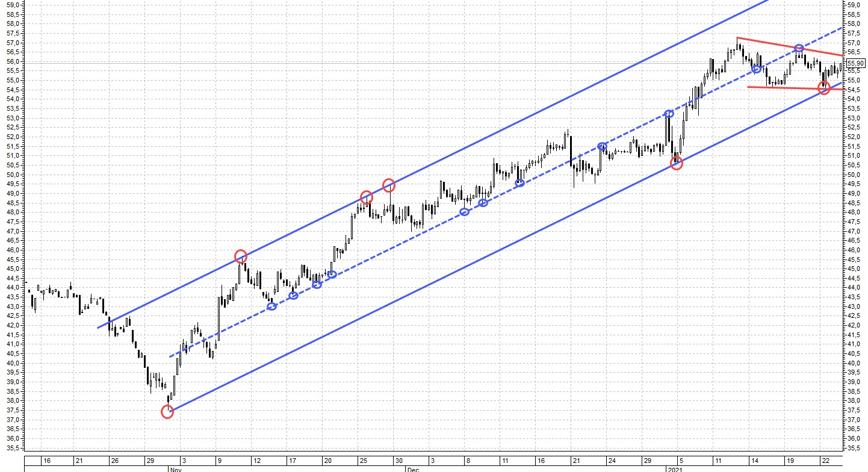868x472 pixels.
Task: Click 47,5 on the right price scale
Action: (855, 222)
